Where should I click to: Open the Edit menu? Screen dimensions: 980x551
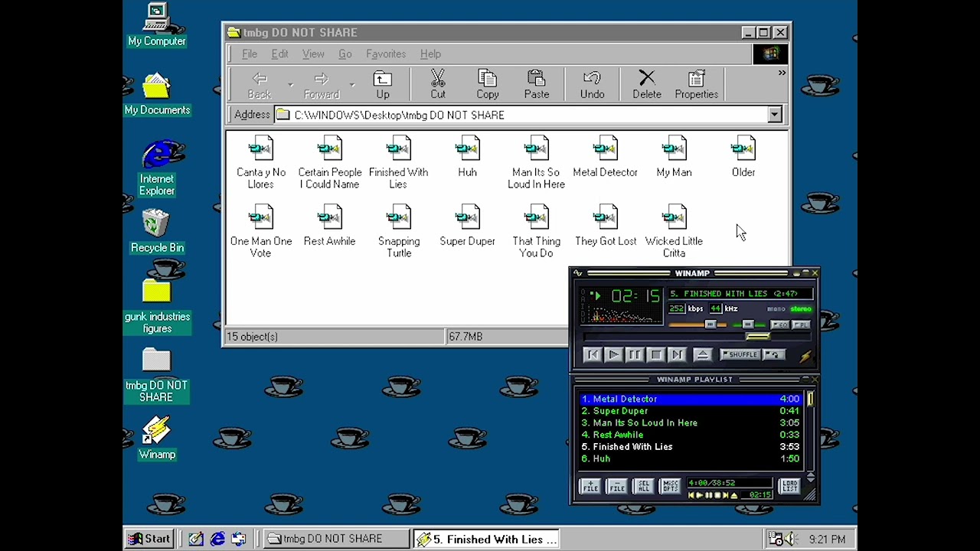click(279, 54)
